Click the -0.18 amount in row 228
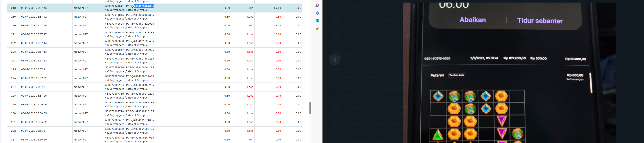This screenshot has width=644, height=143. (x=278, y=96)
